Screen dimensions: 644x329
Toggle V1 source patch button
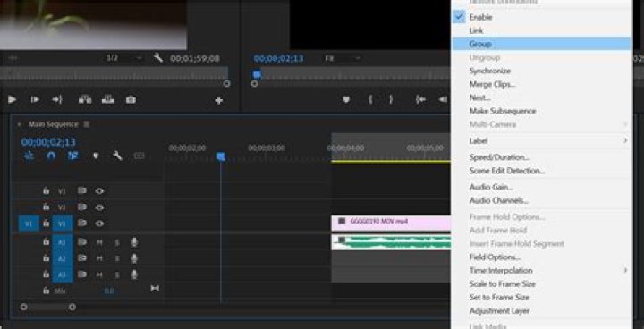click(29, 224)
